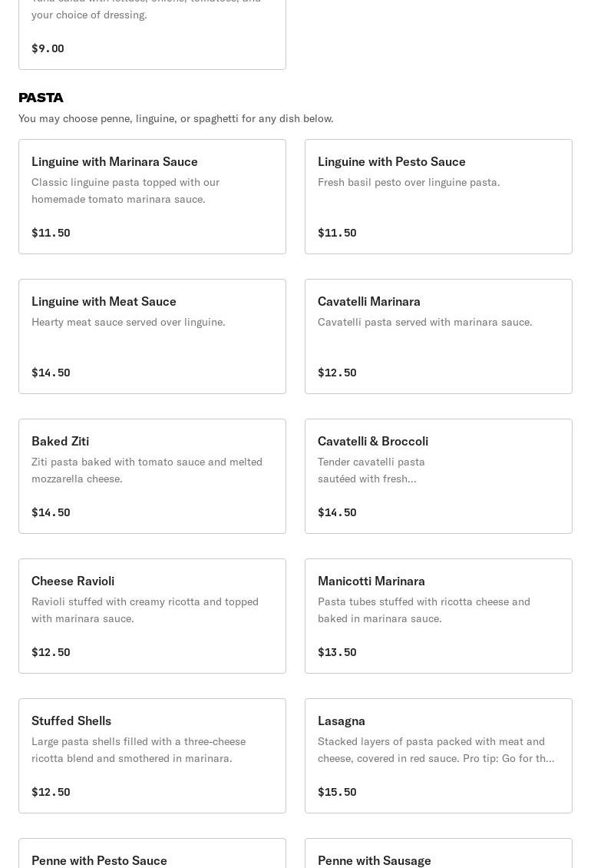The height and width of the screenshot is (868, 591).
Task: Open Cavatelli & Broccoli dish details
Action: tap(438, 476)
